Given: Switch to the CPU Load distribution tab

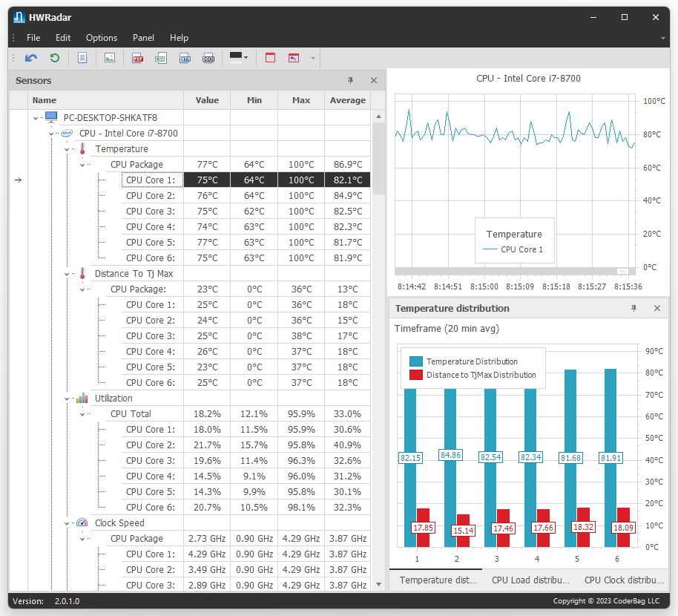Looking at the screenshot, I should click(530, 580).
